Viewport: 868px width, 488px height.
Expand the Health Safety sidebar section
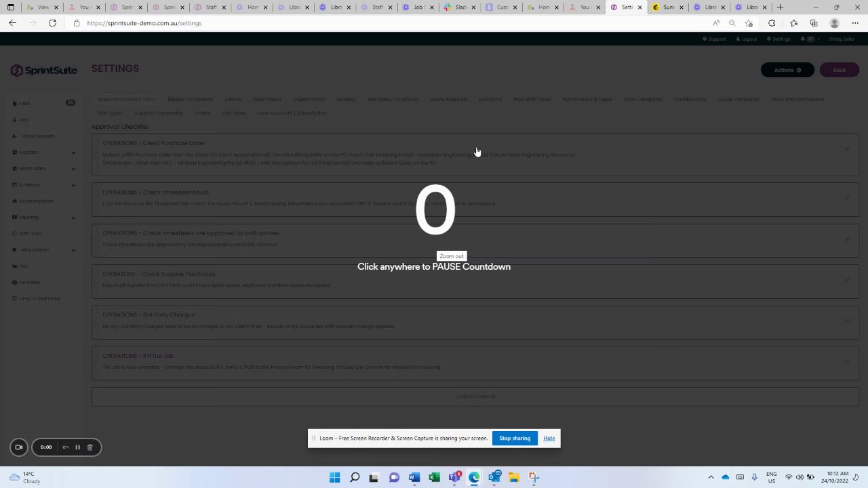click(44, 169)
